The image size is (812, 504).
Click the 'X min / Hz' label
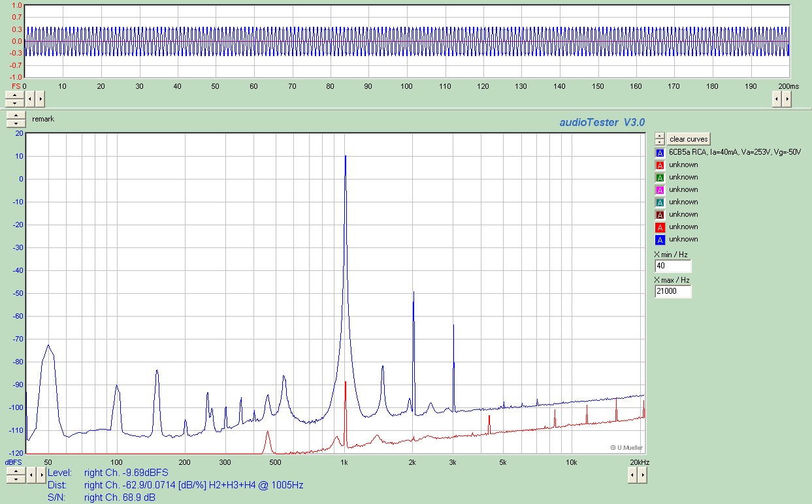click(671, 255)
